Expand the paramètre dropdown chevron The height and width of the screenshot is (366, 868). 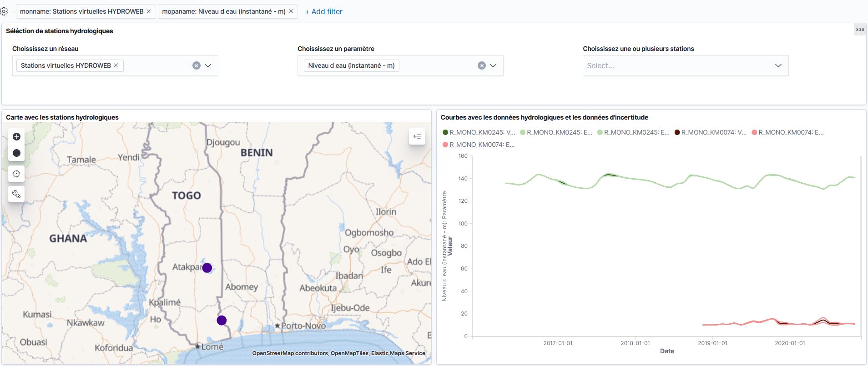click(493, 65)
